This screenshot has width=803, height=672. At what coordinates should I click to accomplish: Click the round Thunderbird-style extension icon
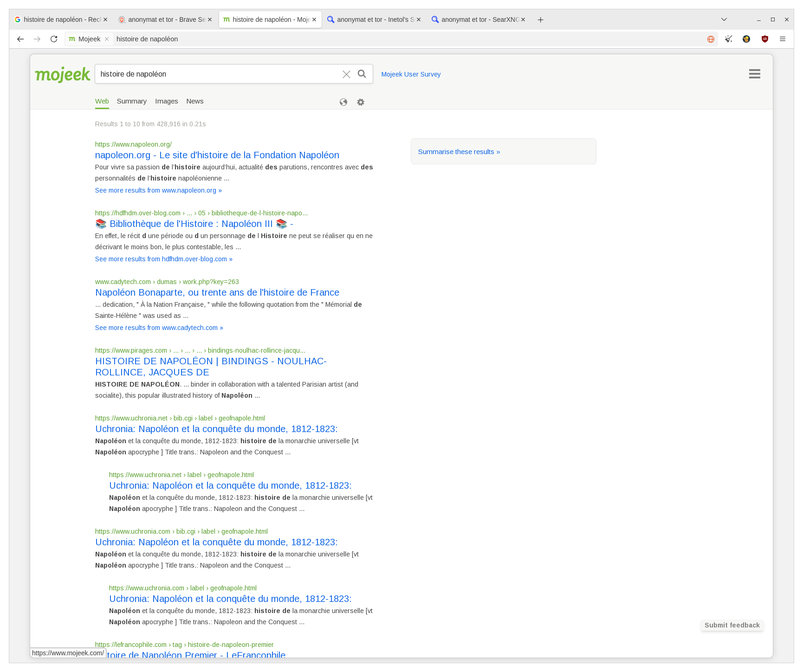tap(747, 39)
